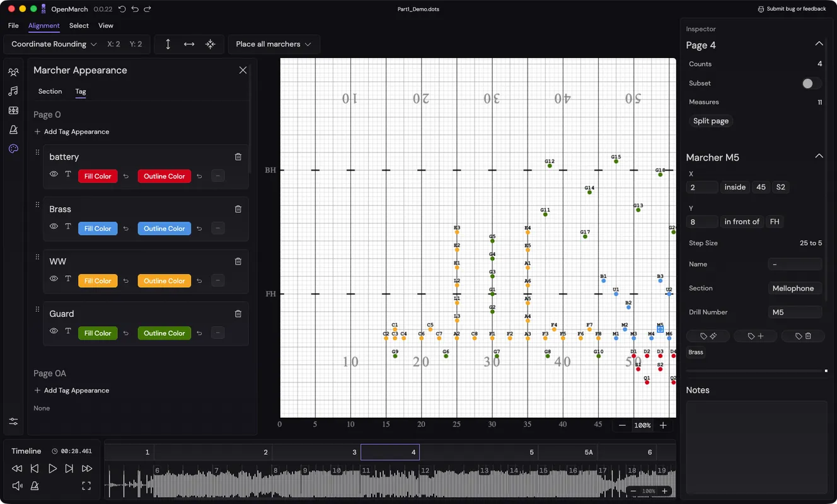The width and height of the screenshot is (837, 504).
Task: Click the Notes text area
Action: [756, 449]
